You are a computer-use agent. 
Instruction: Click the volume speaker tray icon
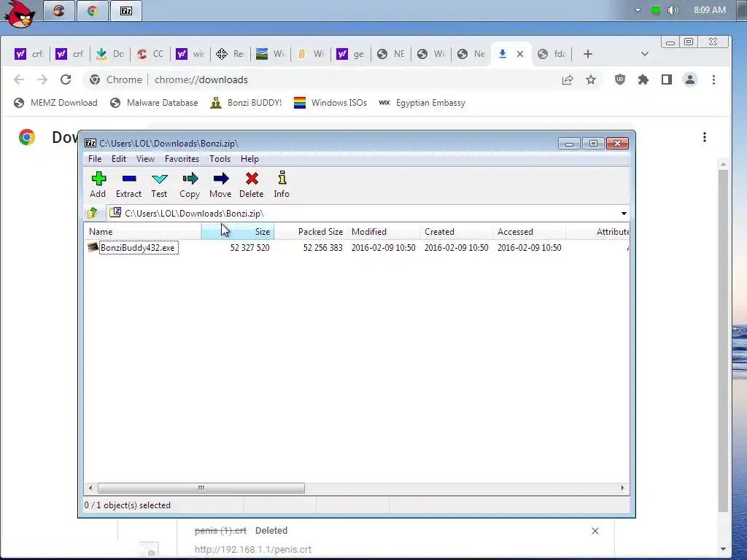coord(673,10)
